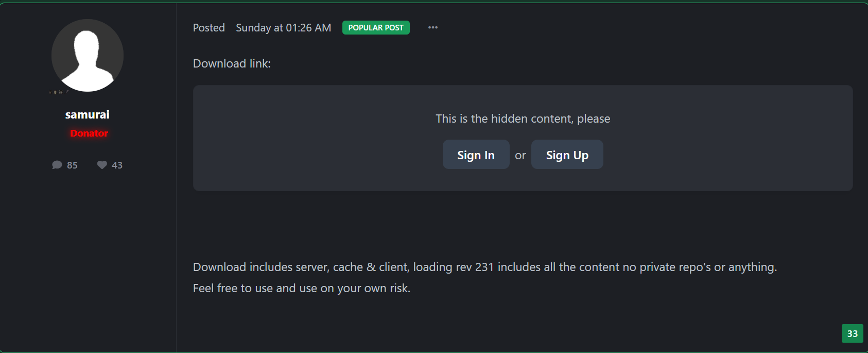Click the "Download includes server" description line

pyautogui.click(x=484, y=267)
